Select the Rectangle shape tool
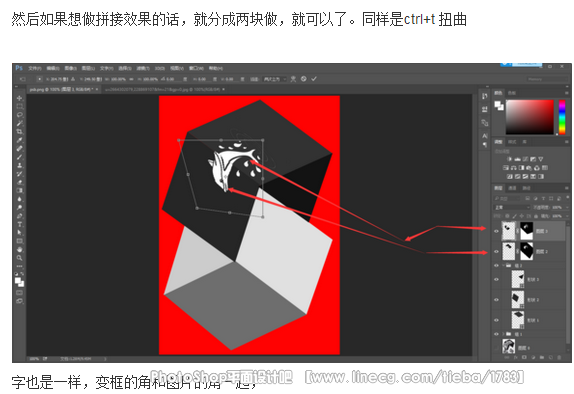574x394 pixels. click(x=19, y=241)
